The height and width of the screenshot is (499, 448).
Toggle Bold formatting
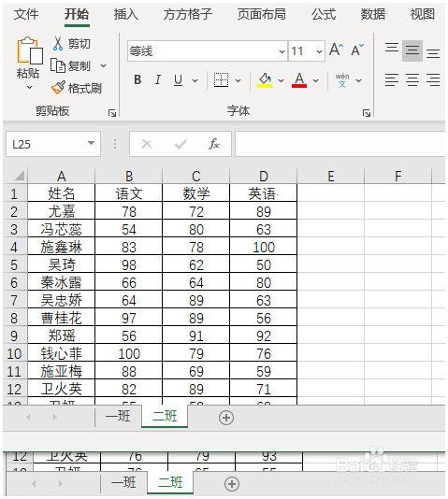[x=137, y=79]
